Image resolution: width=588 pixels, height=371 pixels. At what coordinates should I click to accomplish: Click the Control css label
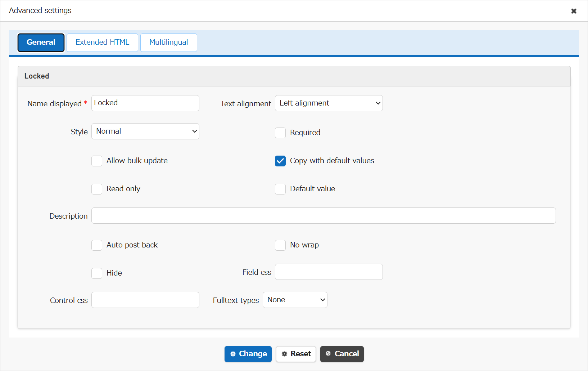[69, 300]
